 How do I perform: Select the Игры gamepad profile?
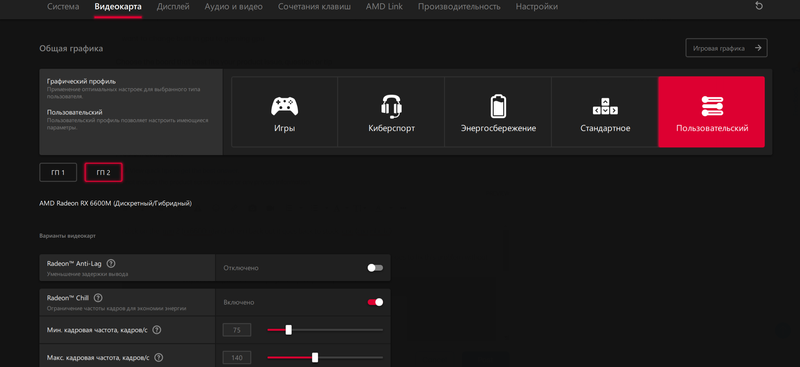pyautogui.click(x=284, y=112)
